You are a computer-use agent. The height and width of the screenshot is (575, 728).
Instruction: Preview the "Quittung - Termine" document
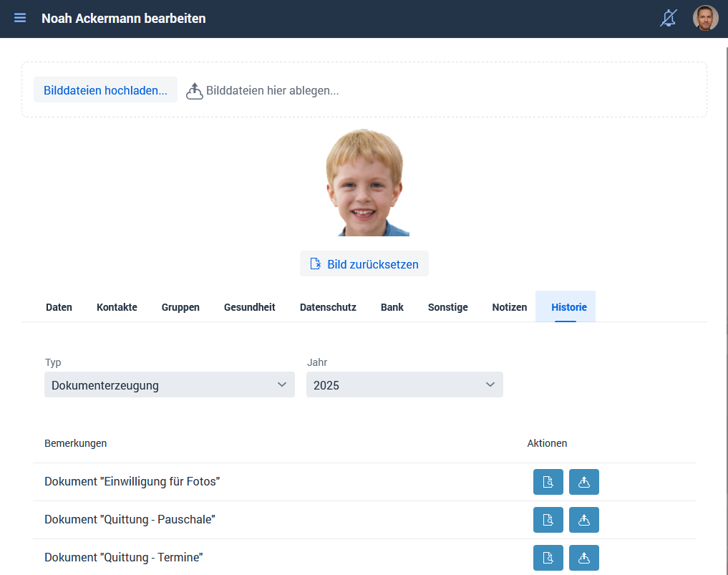tap(548, 558)
